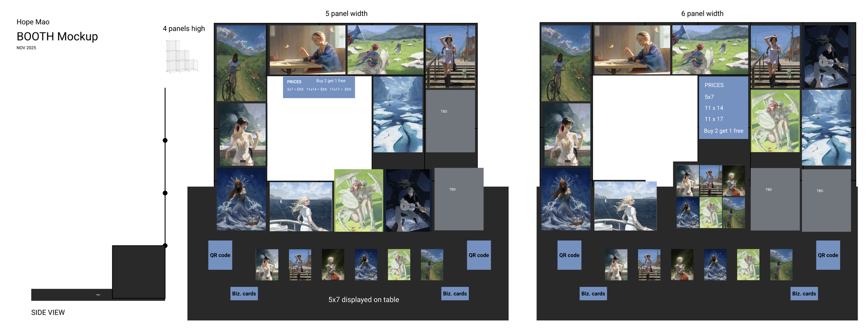
Task: Select right Biz. cards block, 6 panel layout
Action: 804,294
